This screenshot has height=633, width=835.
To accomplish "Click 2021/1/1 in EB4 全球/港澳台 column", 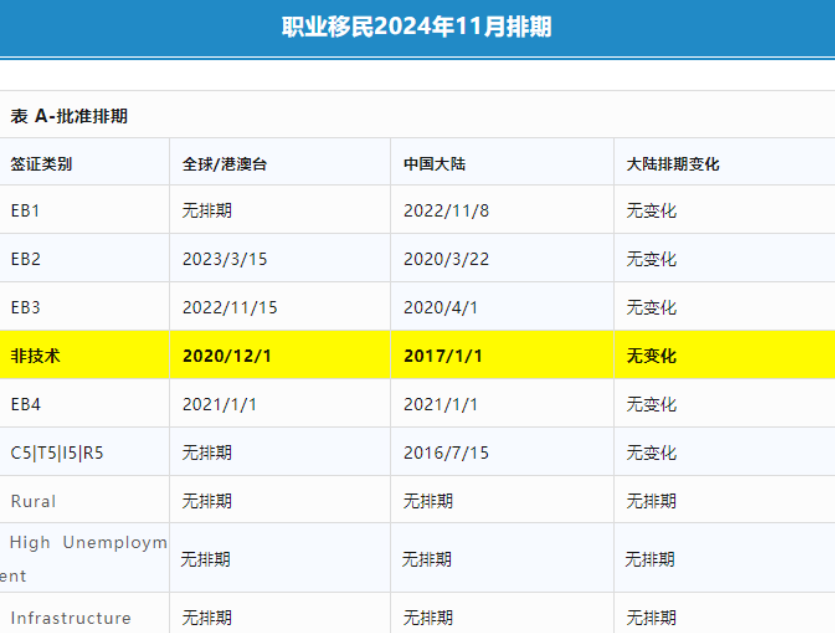I will coord(219,405).
